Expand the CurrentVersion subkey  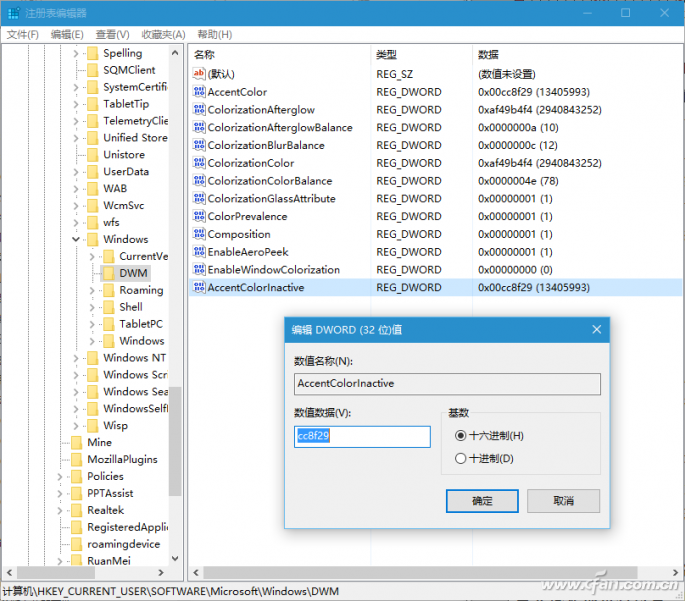click(92, 256)
